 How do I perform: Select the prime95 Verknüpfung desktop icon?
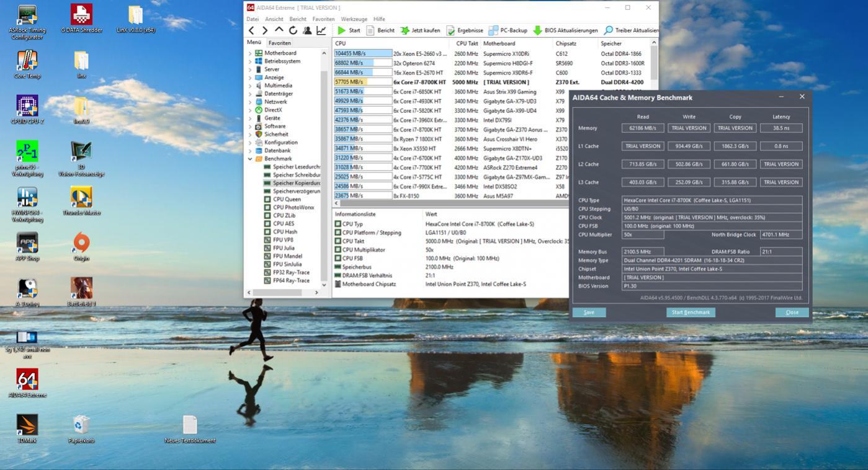pyautogui.click(x=27, y=159)
